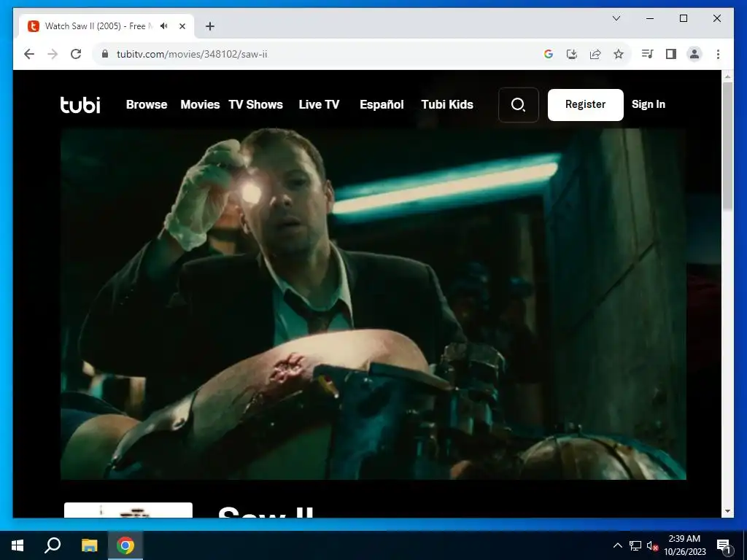Close the Watch Saw II tab
The height and width of the screenshot is (560, 747).
coord(182,26)
